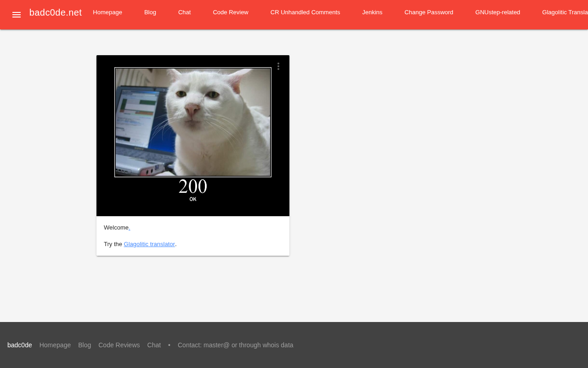Open the Blog link in header
The width and height of the screenshot is (588, 368).
coord(150,12)
